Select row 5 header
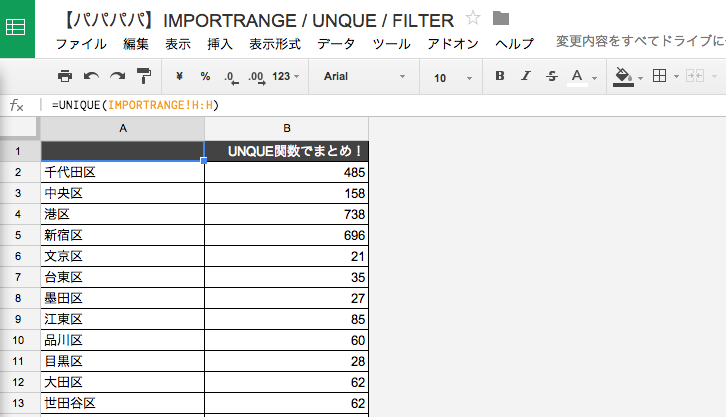This screenshot has height=417, width=726. (x=18, y=235)
